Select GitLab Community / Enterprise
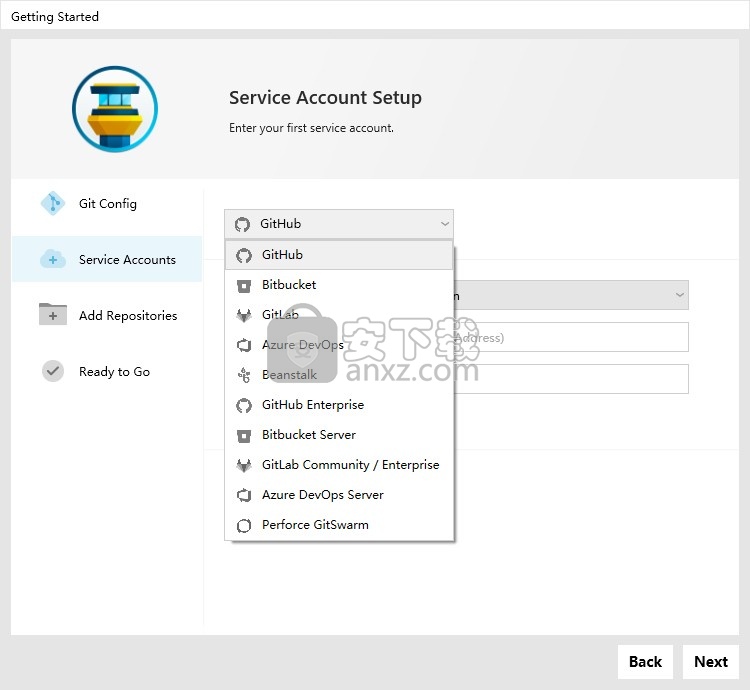The width and height of the screenshot is (750, 690). click(339, 465)
